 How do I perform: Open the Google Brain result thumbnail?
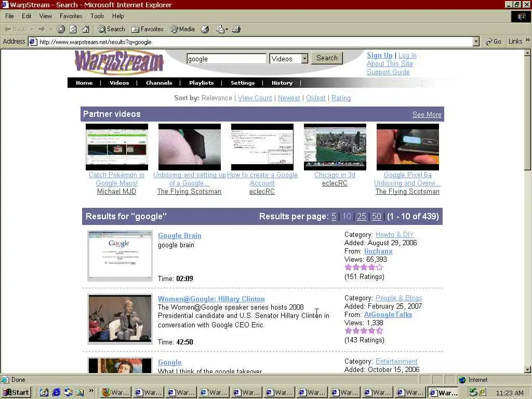(120, 256)
